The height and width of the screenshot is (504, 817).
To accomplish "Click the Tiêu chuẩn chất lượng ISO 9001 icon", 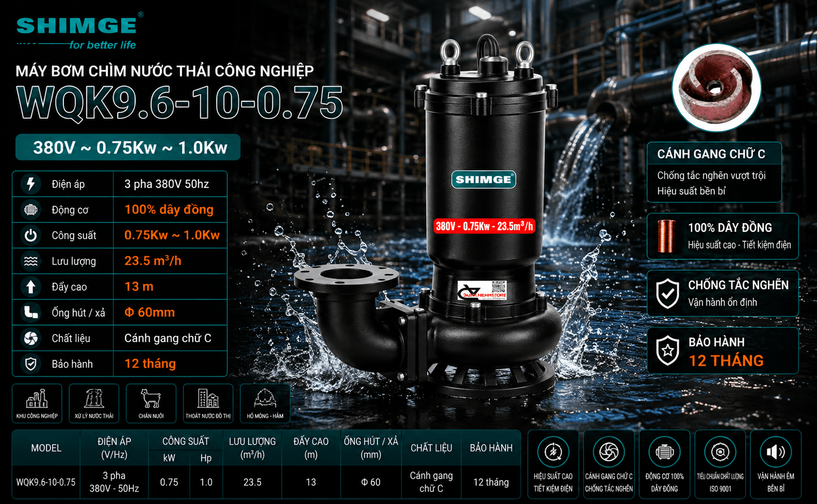I will [720, 452].
